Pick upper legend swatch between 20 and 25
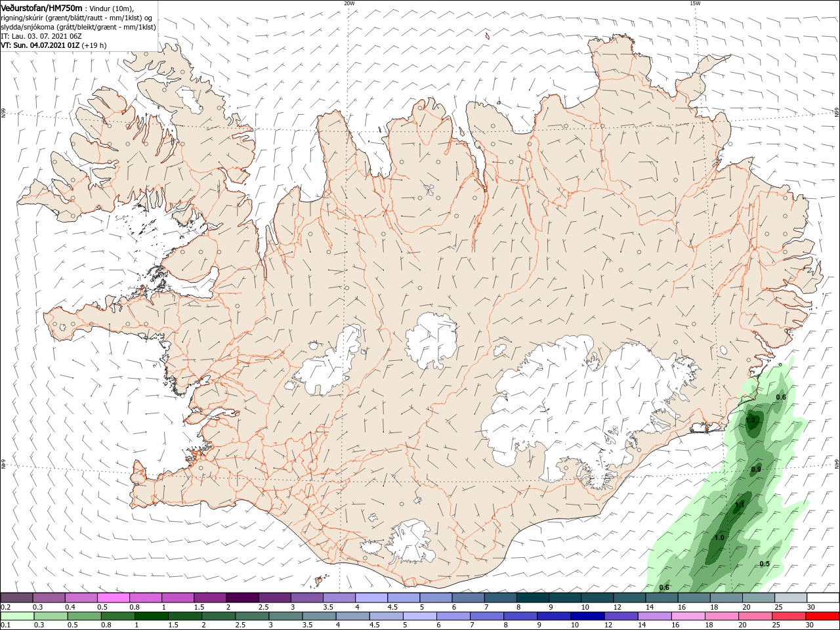Viewport: 840px width, 630px height. pos(759,597)
